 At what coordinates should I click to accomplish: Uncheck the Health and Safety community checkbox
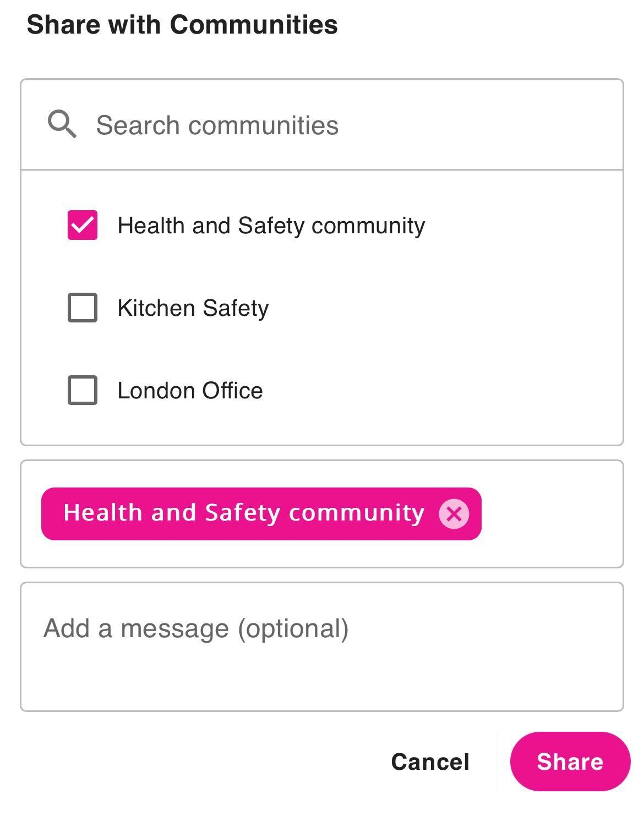coord(83,225)
